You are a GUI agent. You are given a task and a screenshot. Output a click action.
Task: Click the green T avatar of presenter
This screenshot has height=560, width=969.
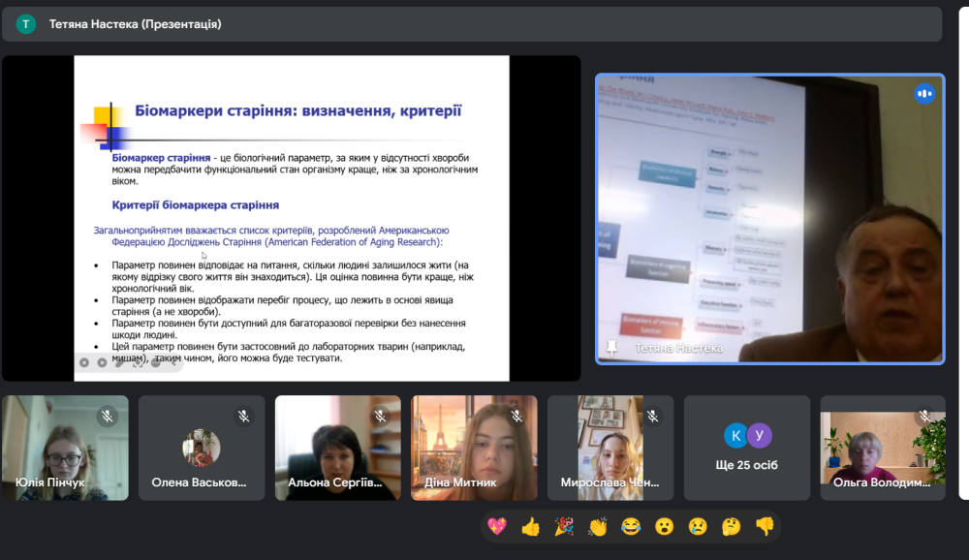(x=26, y=24)
